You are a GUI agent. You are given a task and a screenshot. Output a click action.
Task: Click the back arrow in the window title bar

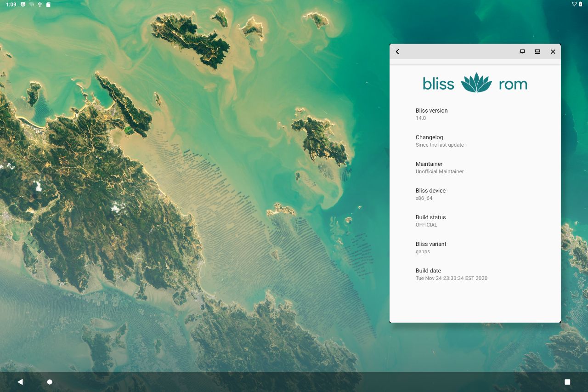pyautogui.click(x=397, y=51)
